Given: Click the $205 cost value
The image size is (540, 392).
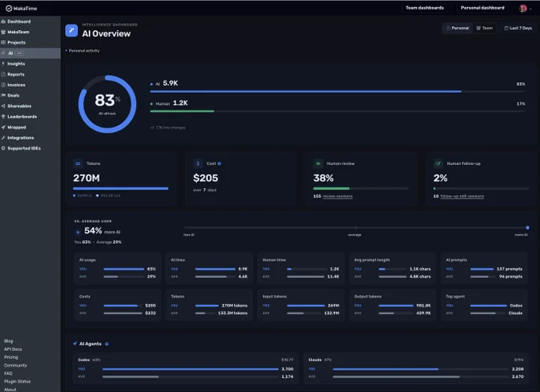Looking at the screenshot, I should click(x=206, y=179).
